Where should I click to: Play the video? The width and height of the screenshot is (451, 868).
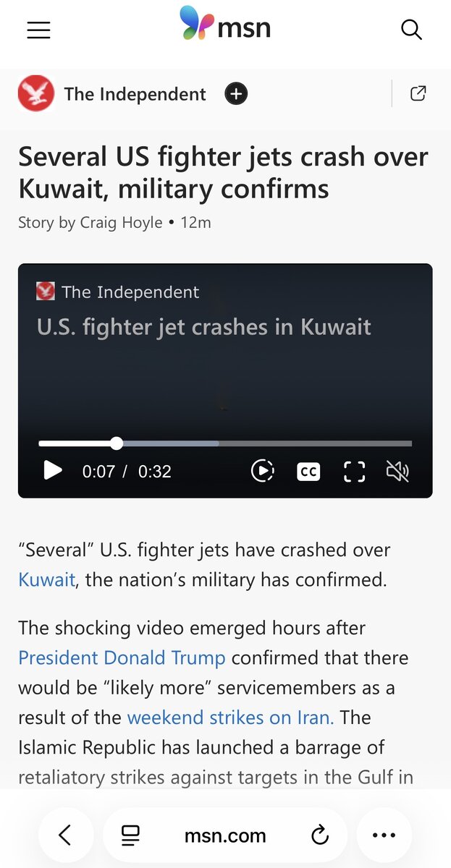(53, 471)
